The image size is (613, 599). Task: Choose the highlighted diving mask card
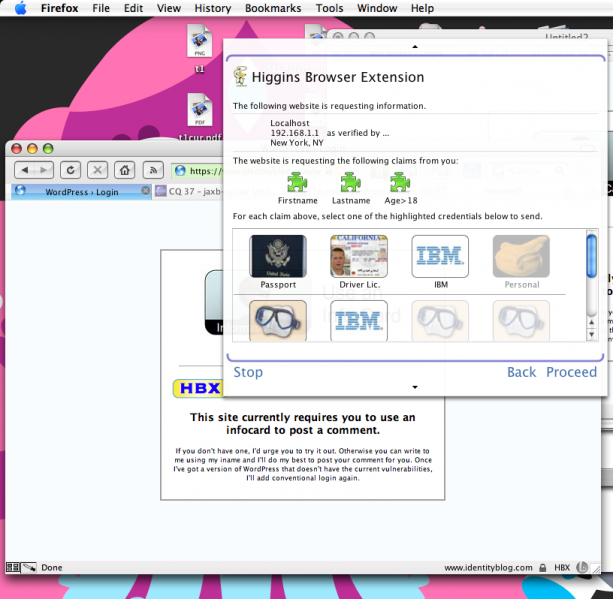278,321
